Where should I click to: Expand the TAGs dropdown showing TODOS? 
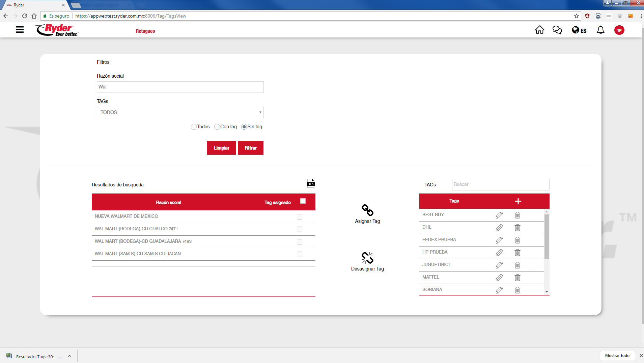tap(180, 112)
